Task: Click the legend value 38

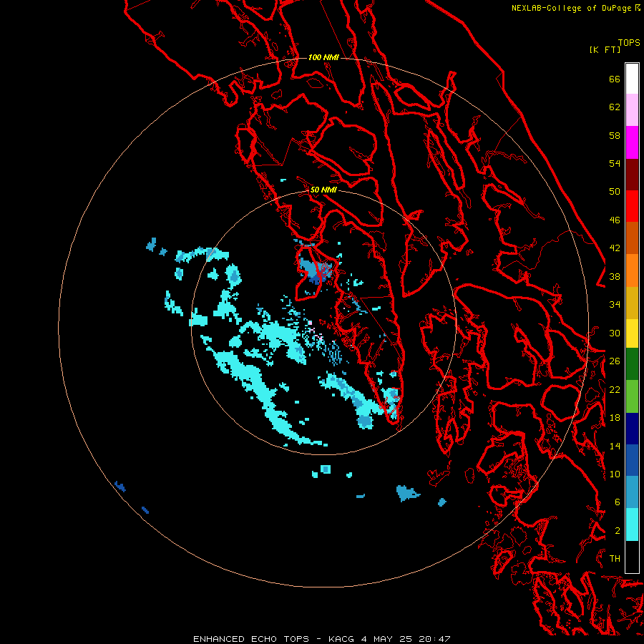Action: (615, 276)
